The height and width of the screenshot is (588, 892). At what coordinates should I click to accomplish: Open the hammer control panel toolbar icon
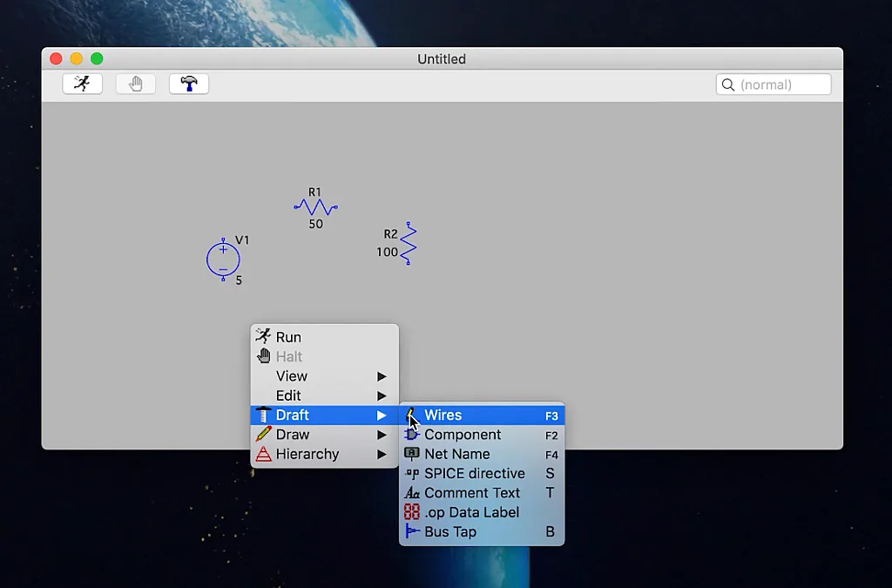(x=189, y=84)
